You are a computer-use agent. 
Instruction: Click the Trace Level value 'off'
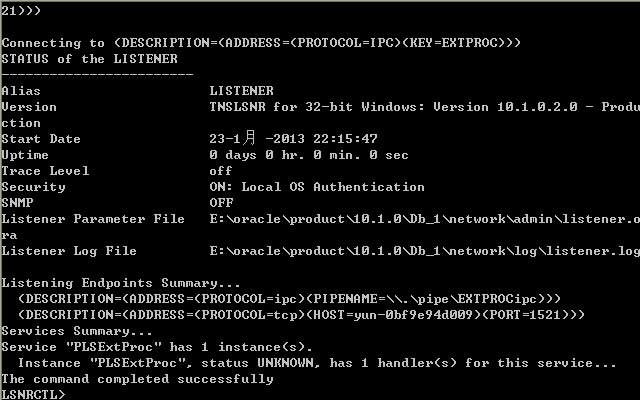point(220,171)
